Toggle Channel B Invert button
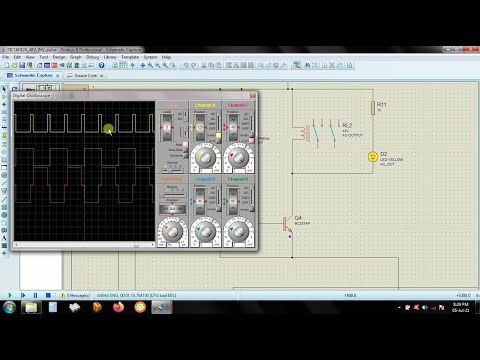This screenshot has height=360, width=480. pos(219,209)
